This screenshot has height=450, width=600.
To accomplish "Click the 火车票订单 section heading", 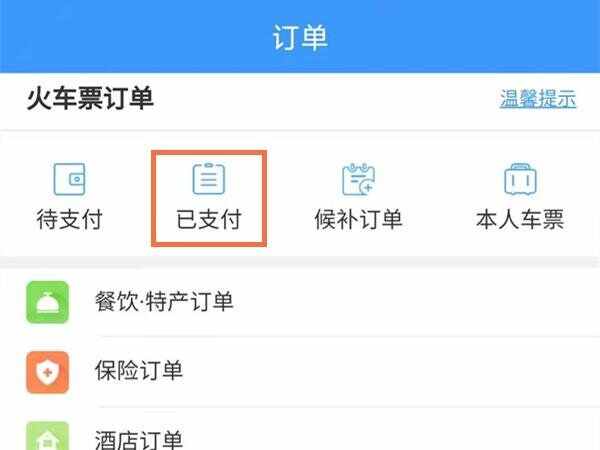I will (x=90, y=99).
